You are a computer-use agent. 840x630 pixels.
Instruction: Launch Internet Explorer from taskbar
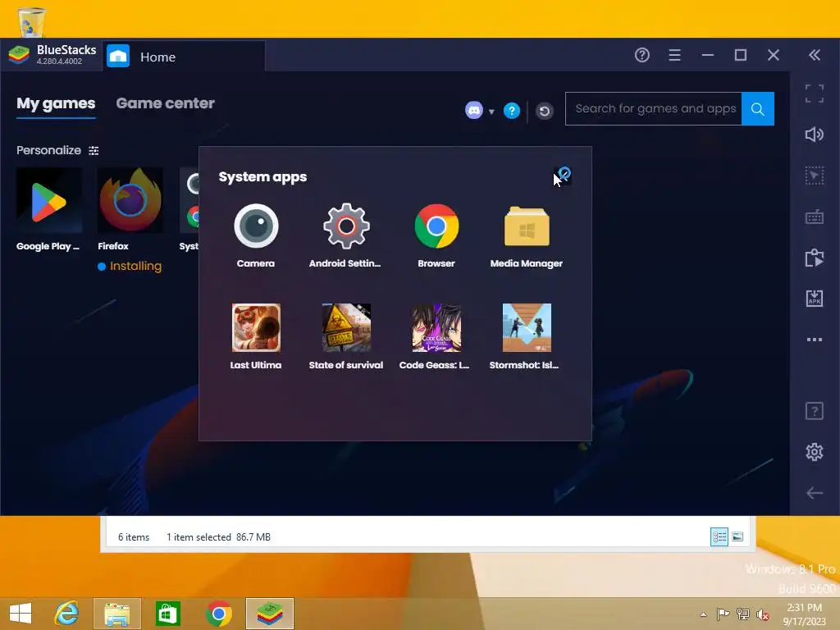click(67, 614)
